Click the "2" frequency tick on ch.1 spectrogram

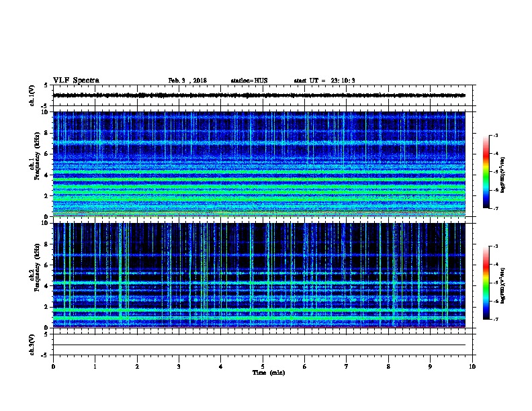click(x=46, y=196)
